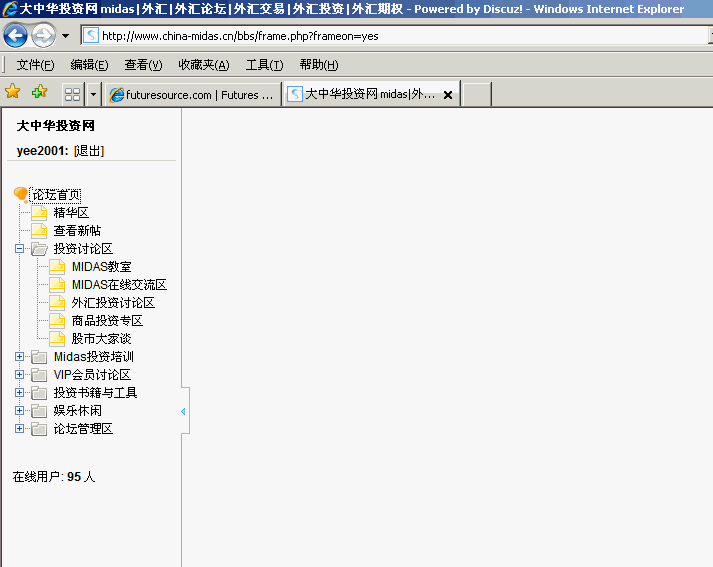Click the open folder icon of 投资讨论区
The height and width of the screenshot is (567, 713).
click(39, 249)
